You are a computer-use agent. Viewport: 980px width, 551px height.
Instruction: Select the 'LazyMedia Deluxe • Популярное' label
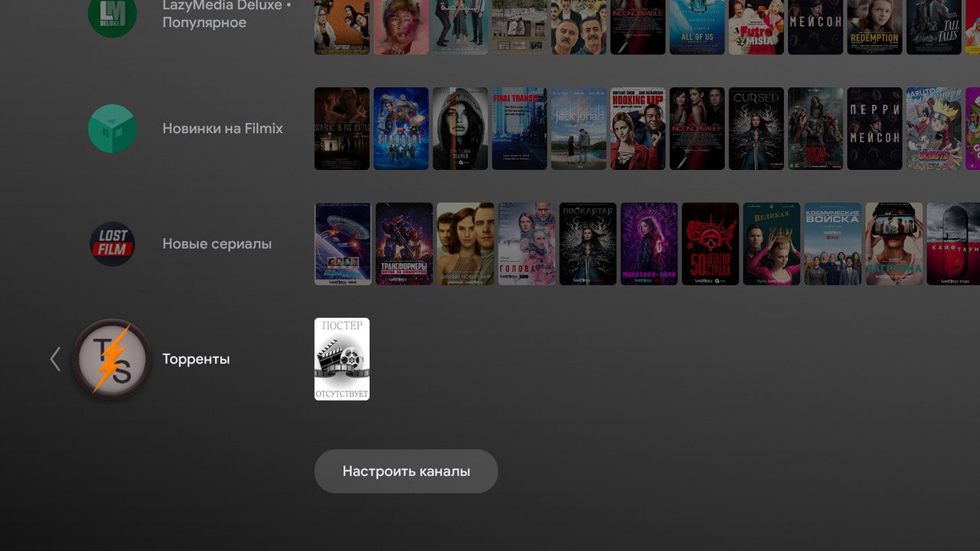click(x=227, y=15)
